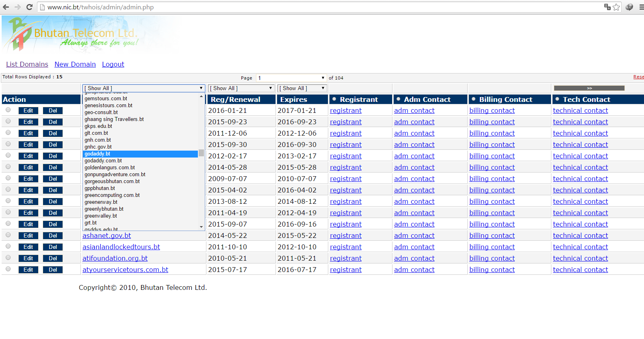Open the New Domain link

coord(75,64)
